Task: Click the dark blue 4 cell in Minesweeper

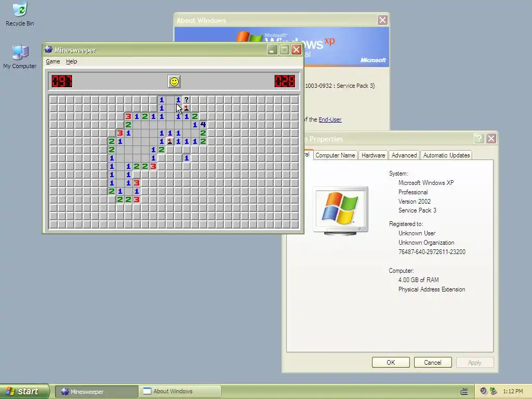Action: 203,125
